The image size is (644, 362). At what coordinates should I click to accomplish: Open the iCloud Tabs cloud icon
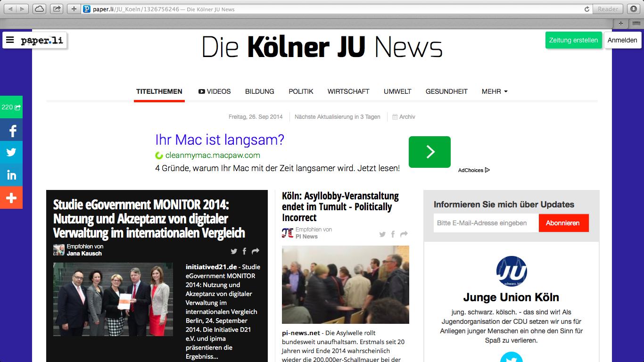tap(40, 9)
